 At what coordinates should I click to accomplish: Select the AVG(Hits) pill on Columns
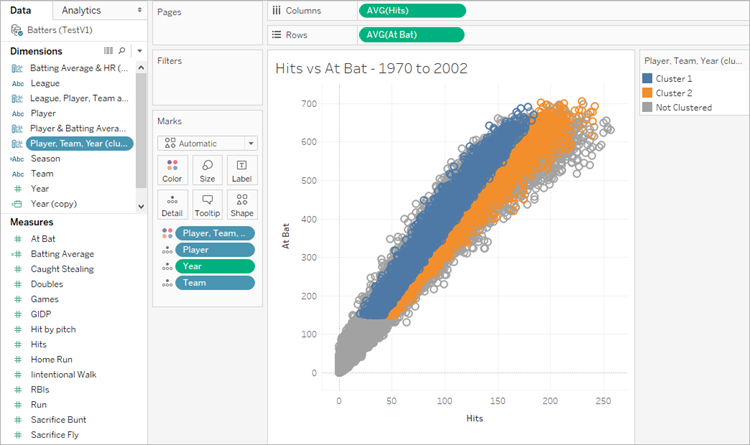pyautogui.click(x=412, y=11)
